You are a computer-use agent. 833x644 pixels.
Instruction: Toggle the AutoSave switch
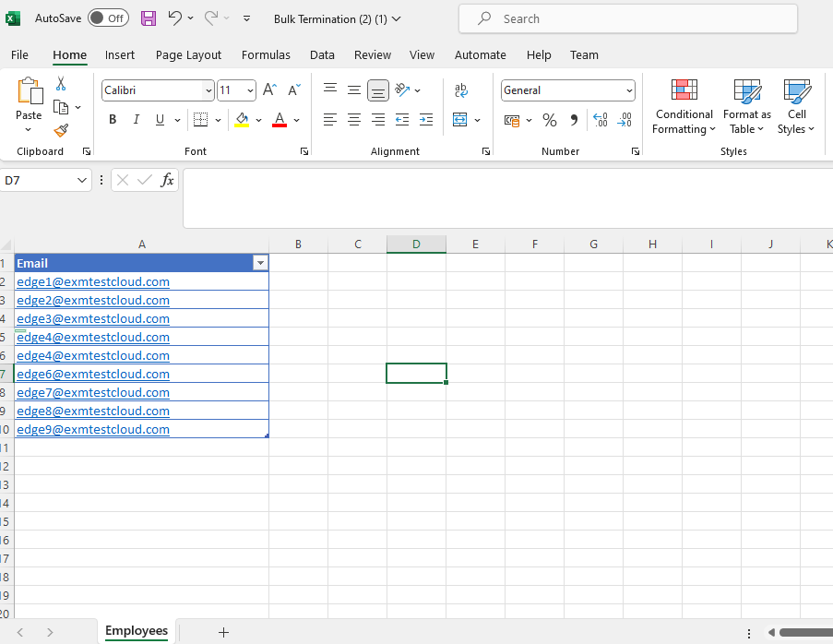click(x=108, y=18)
